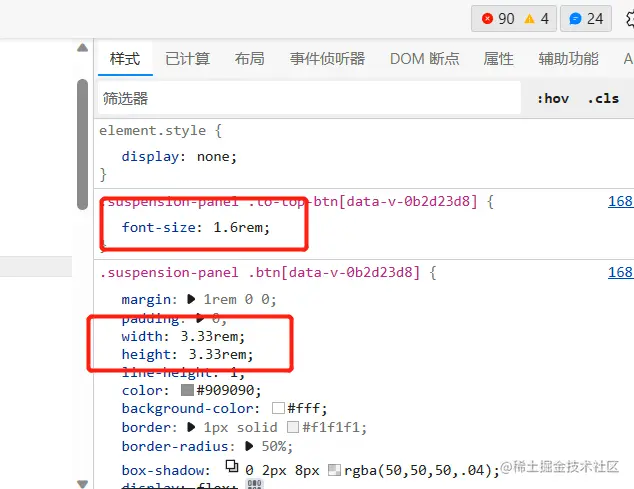Open the flexbox editor icon next to display

254,484
